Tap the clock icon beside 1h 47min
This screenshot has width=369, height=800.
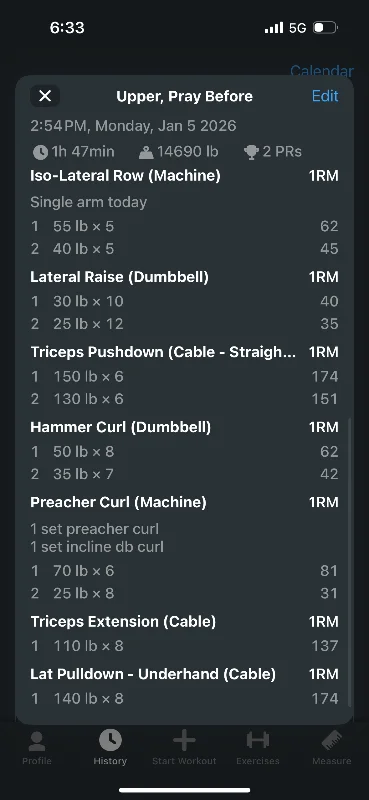[x=40, y=152]
